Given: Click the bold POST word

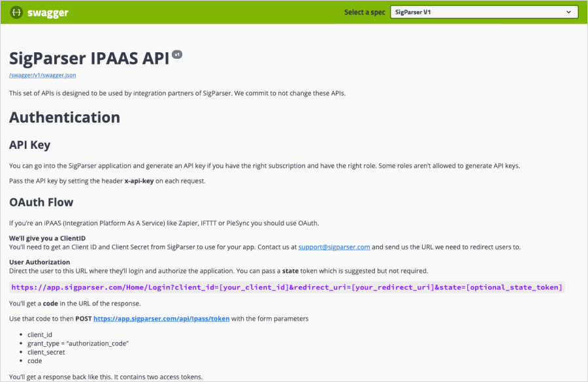Looking at the screenshot, I should coord(83,319).
